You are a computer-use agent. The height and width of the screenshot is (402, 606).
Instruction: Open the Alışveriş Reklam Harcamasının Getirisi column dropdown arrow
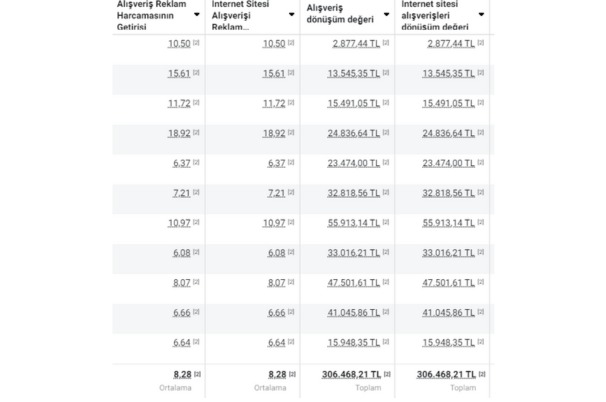click(196, 15)
